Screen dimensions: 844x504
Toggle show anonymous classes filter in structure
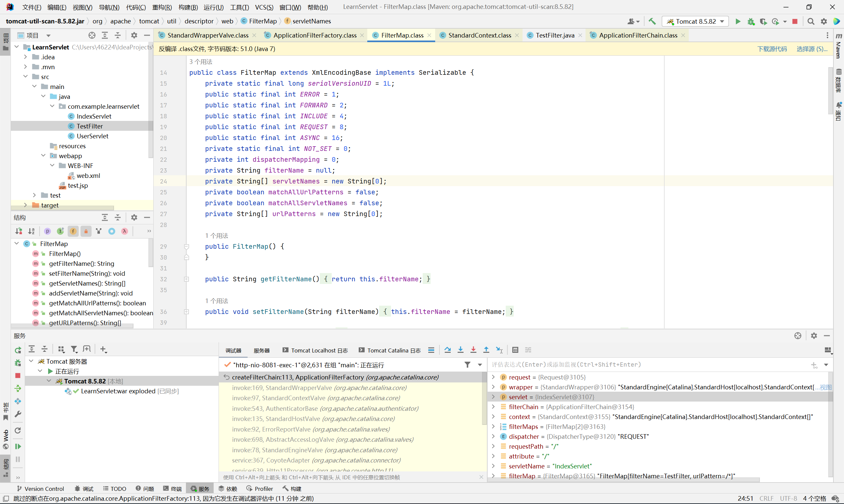click(111, 231)
